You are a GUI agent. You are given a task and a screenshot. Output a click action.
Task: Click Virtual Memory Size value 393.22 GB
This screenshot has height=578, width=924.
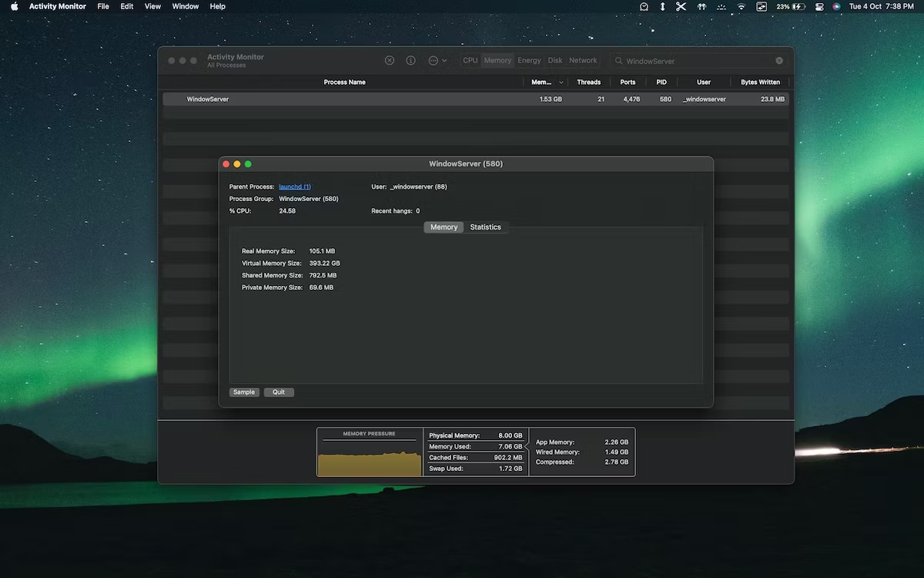click(324, 264)
